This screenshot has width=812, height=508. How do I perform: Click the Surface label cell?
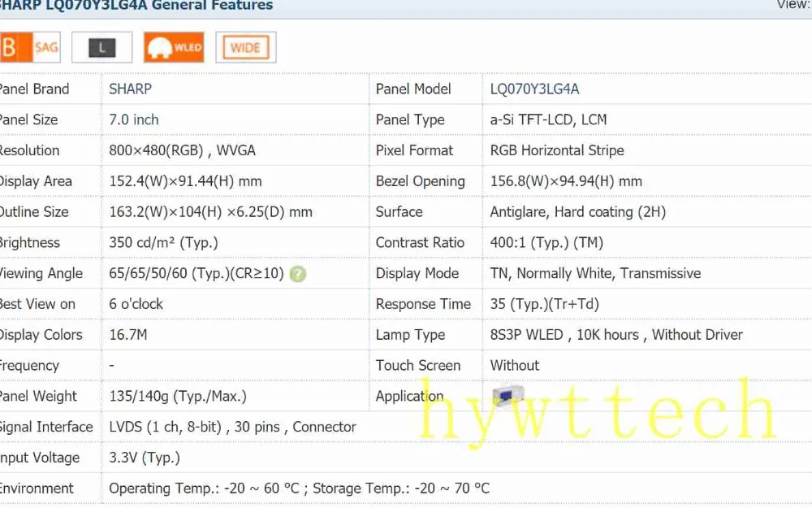[x=399, y=212]
